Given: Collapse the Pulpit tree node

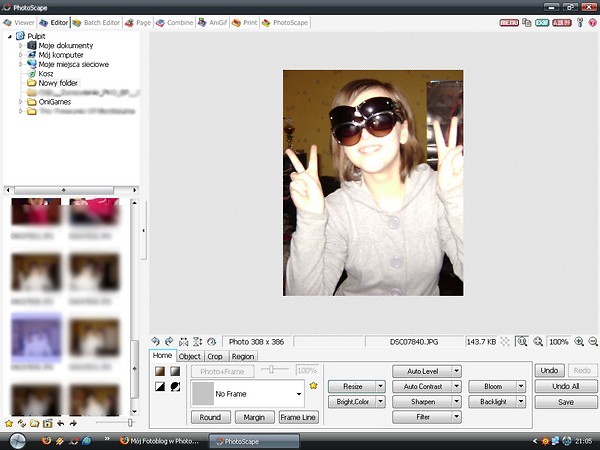Looking at the screenshot, I should click(10, 36).
